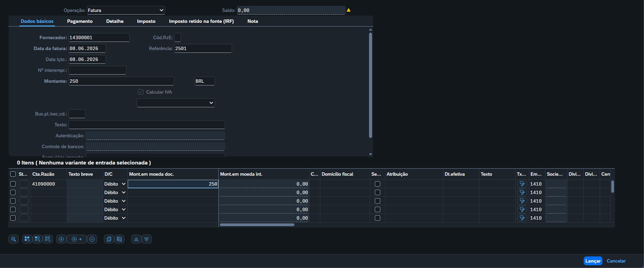This screenshot has height=268, width=644.
Task: Toggle the select-all checkbox in the table header
Action: (13, 174)
